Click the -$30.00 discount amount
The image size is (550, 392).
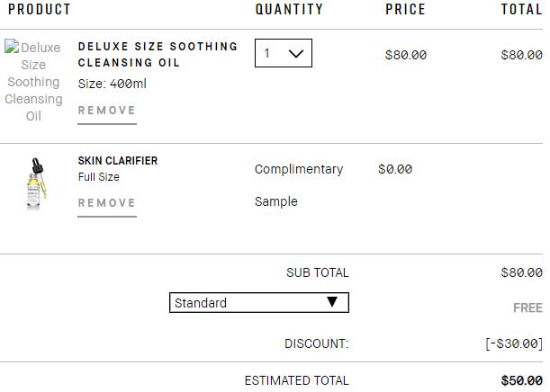514,343
